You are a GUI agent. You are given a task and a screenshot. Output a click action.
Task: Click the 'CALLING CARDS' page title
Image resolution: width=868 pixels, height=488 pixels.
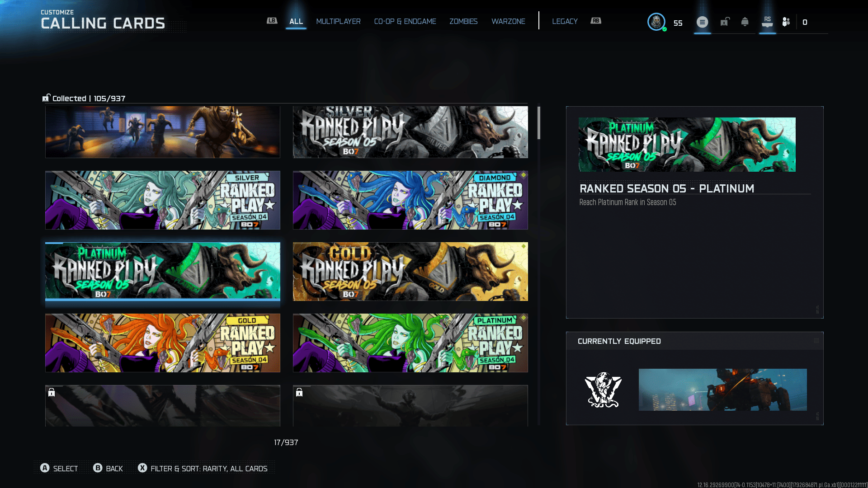[103, 23]
